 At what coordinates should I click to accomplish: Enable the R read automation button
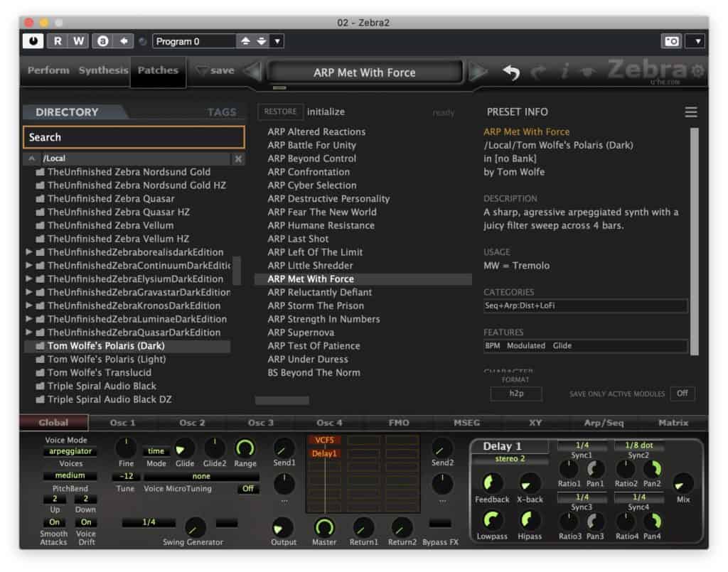pos(58,41)
